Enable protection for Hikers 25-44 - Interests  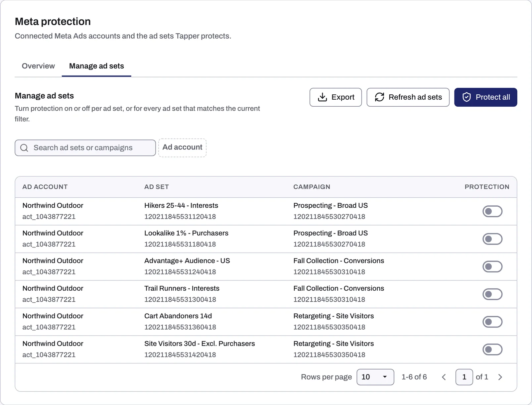[492, 211]
